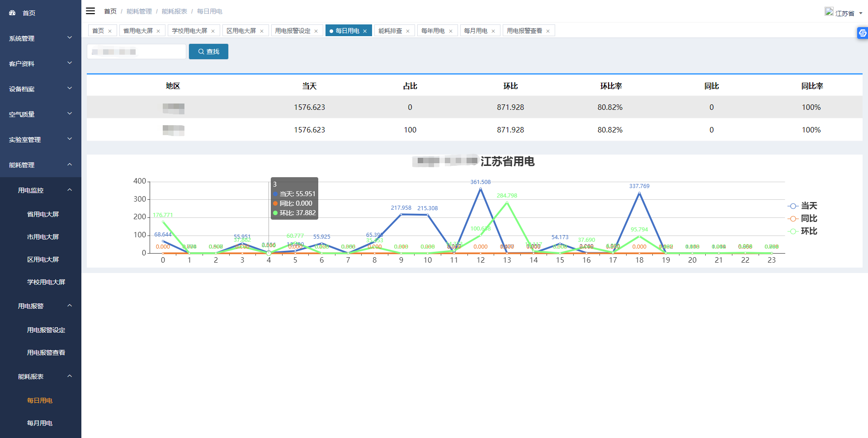Image resolution: width=868 pixels, height=438 pixels.
Task: Click the hamburger menu collapse icon
Action: pos(90,11)
